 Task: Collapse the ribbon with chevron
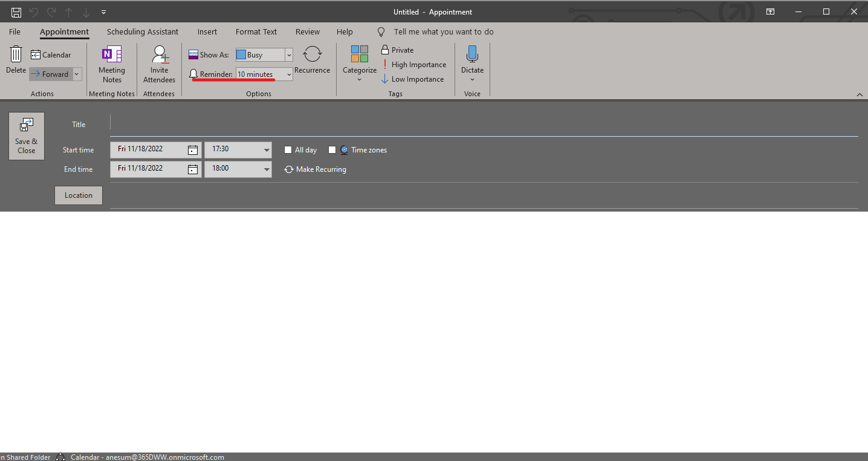[x=860, y=94]
